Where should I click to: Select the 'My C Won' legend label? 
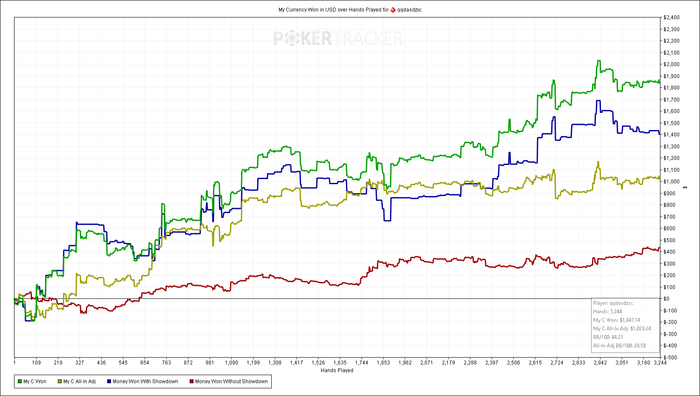(35, 382)
